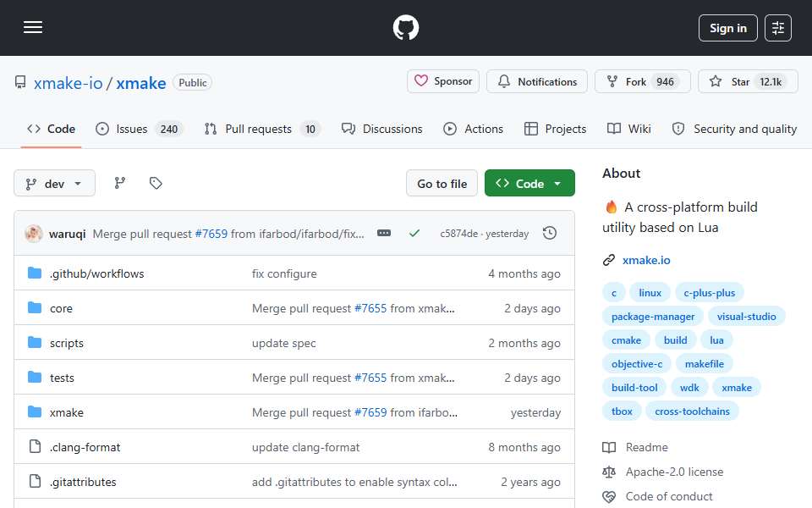
Task: Visit the xmake.io website link
Action: tap(646, 260)
